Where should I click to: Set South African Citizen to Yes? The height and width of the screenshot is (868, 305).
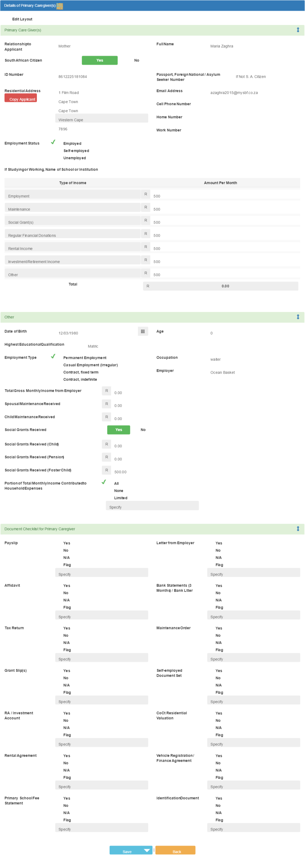point(100,60)
